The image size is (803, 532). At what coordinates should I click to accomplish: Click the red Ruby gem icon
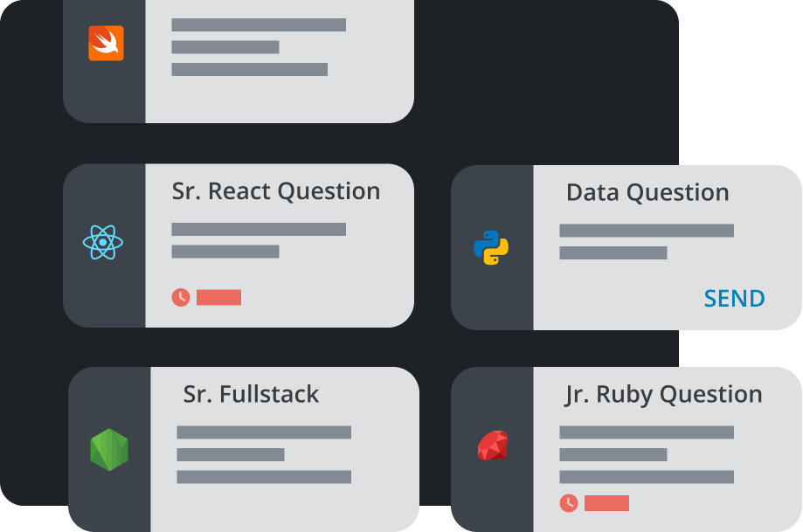coord(492,447)
